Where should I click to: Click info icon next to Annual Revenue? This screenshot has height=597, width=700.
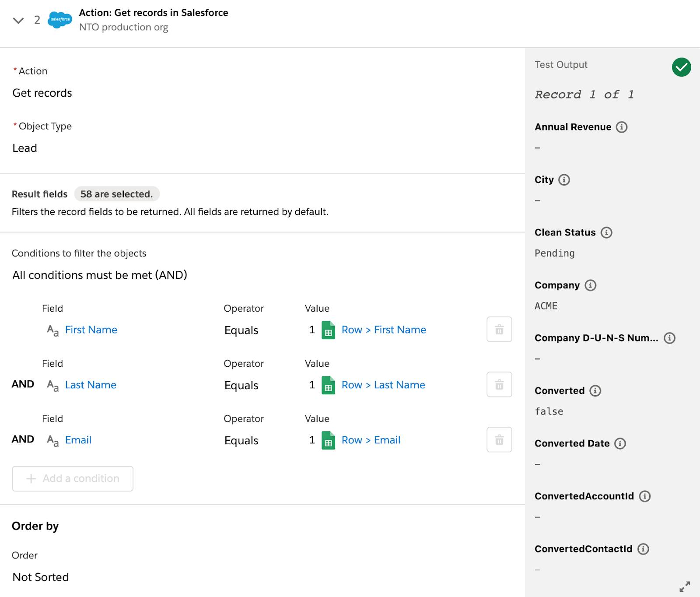(622, 127)
